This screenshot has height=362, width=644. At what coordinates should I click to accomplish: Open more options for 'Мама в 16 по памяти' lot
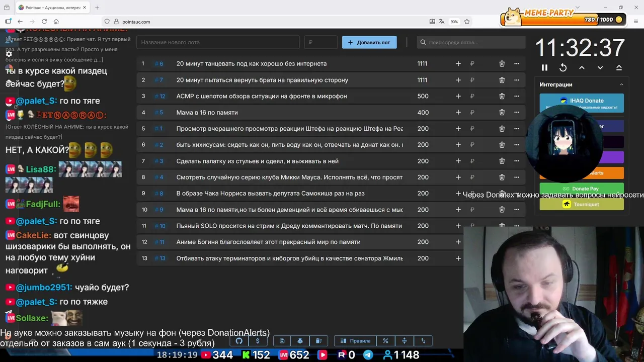(516, 113)
